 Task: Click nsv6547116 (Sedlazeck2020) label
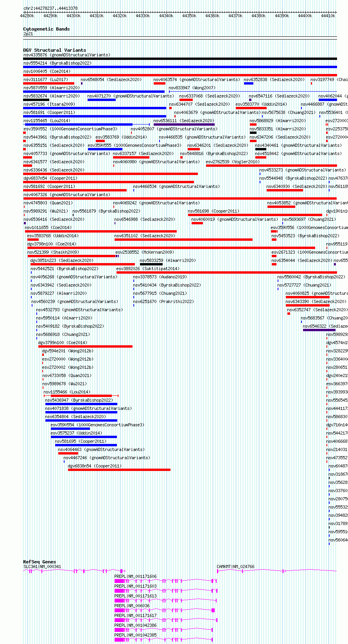(x=279, y=96)
